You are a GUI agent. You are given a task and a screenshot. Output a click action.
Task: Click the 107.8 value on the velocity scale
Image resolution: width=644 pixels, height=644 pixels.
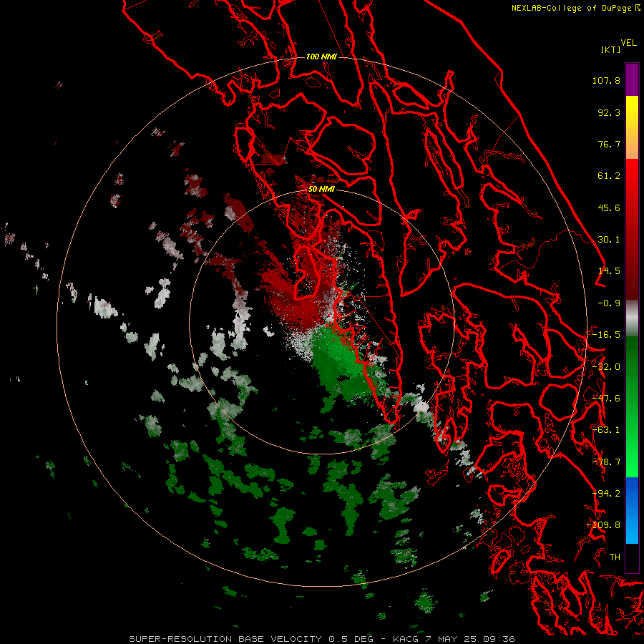606,80
